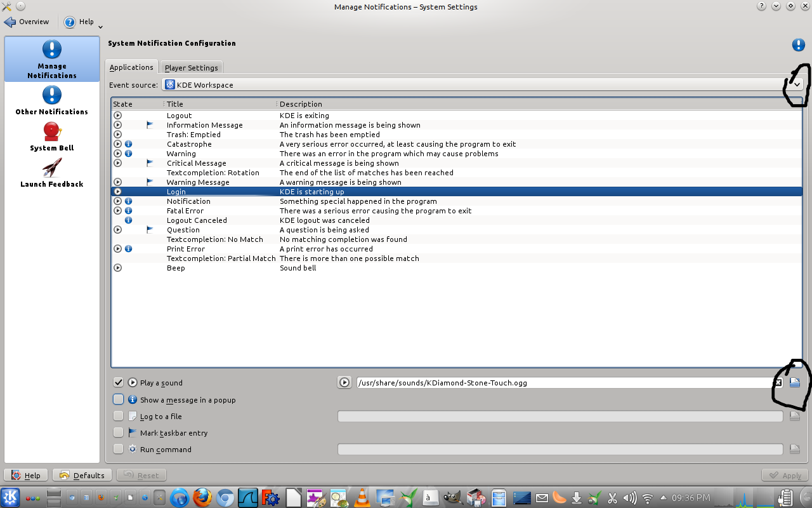Open the Klipper scissors clipboard icon
Image resolution: width=812 pixels, height=508 pixels.
tap(612, 498)
